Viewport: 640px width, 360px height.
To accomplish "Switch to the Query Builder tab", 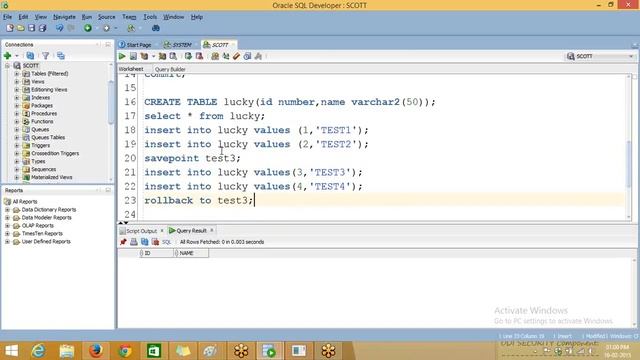I will (170, 69).
